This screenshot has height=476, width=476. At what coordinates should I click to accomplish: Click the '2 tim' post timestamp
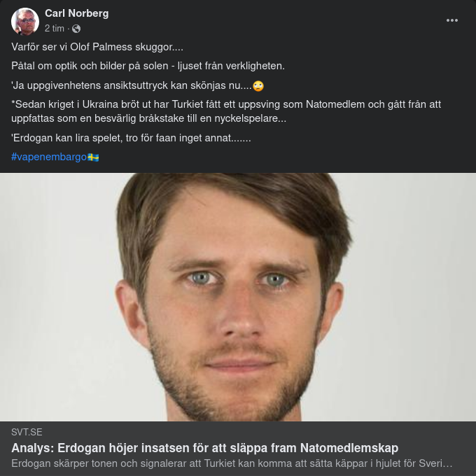tap(55, 29)
